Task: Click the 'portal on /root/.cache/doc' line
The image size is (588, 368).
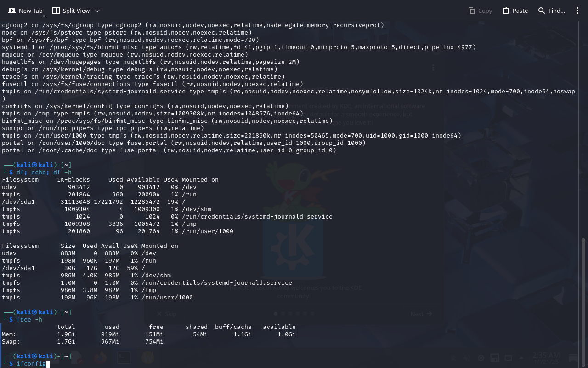Action: point(169,150)
